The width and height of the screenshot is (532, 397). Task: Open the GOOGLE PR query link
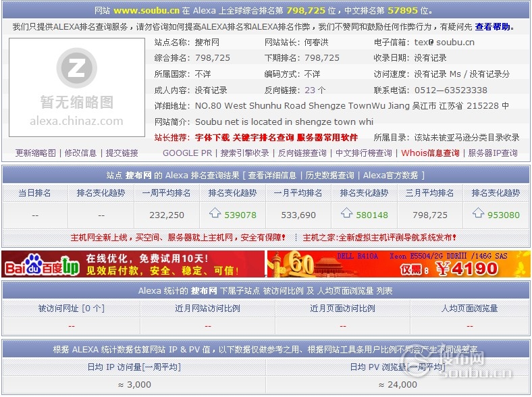(187, 153)
